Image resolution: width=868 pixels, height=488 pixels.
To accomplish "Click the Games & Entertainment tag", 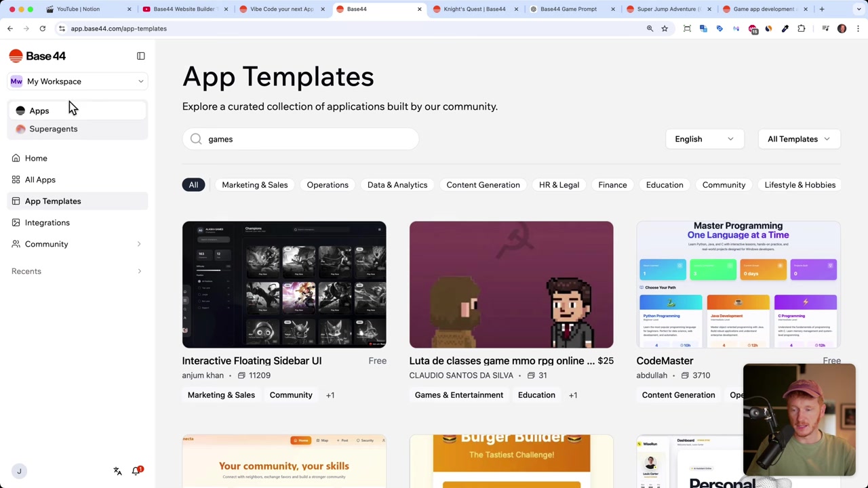I will point(459,395).
